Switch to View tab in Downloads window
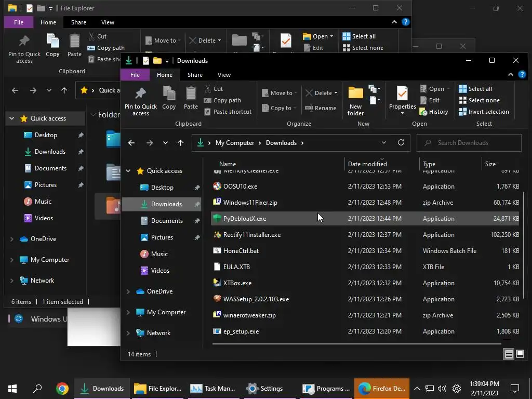This screenshot has width=532, height=399. tap(224, 75)
